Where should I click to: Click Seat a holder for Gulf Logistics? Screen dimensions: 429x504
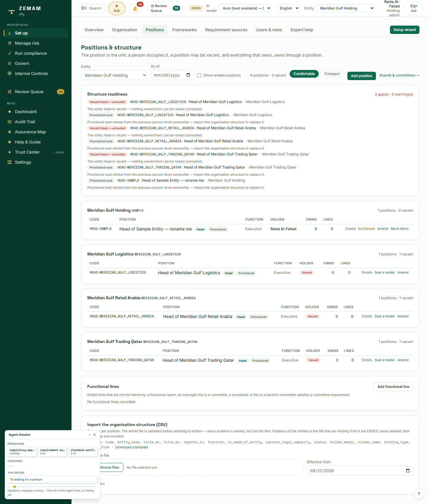(x=385, y=273)
